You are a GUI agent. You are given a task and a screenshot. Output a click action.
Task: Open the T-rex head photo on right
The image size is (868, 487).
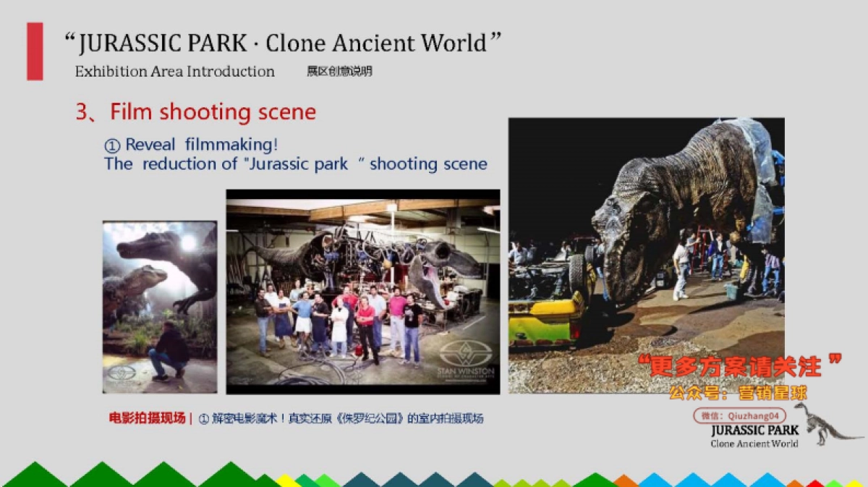click(x=646, y=255)
